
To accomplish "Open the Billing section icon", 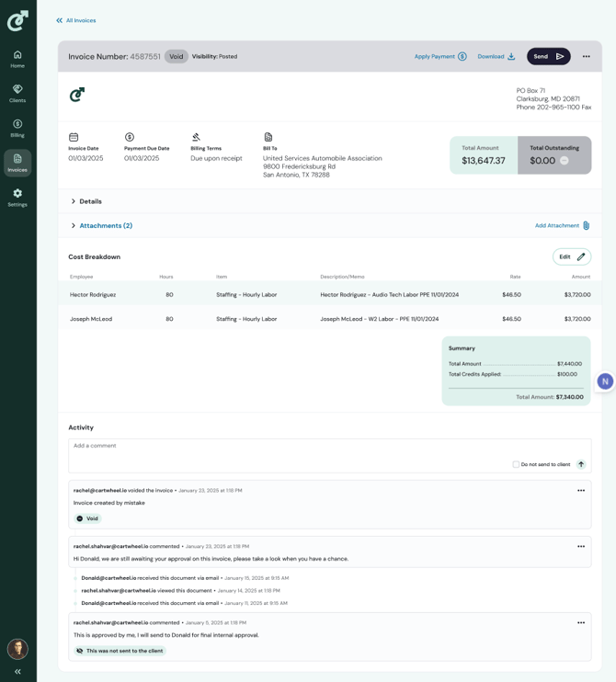I will (x=17, y=128).
